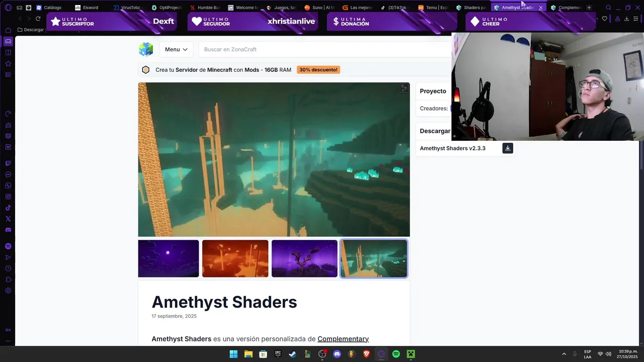The height and width of the screenshot is (362, 644).
Task: Expand the main image to fullscreen
Action: (x=404, y=88)
